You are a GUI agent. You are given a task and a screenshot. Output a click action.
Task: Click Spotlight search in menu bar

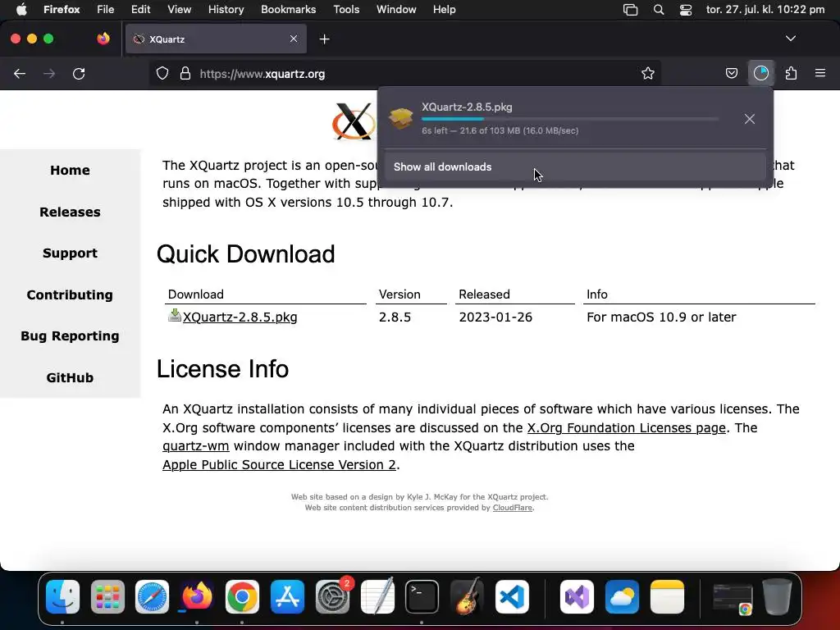659,10
